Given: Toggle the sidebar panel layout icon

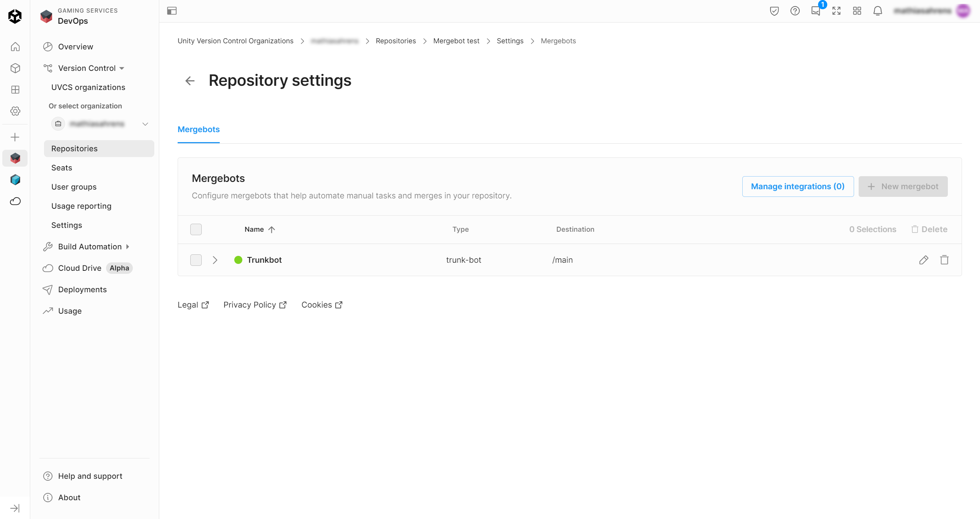Looking at the screenshot, I should pyautogui.click(x=172, y=11).
